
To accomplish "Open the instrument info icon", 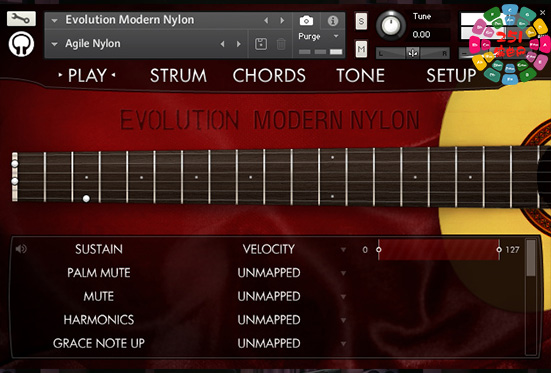I will click(332, 21).
